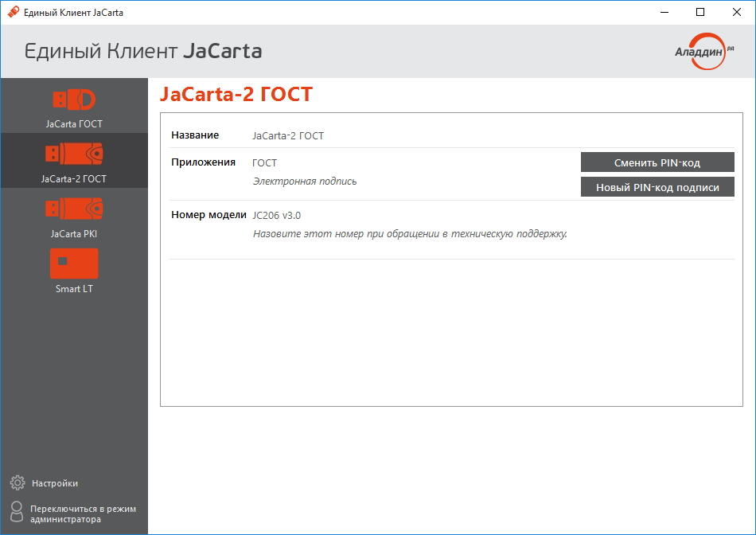Select the JaCarta ГОСТ token icon
The image size is (756, 535).
[74, 100]
